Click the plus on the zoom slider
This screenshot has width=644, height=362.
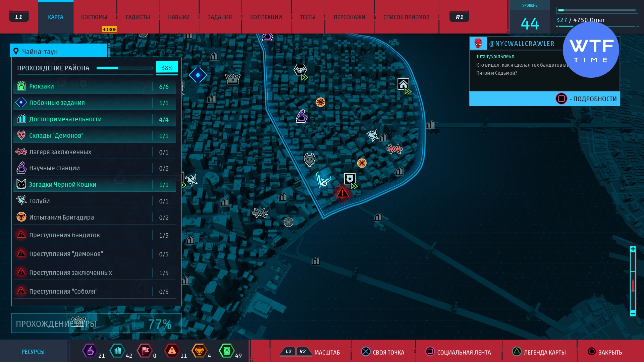coord(633,249)
